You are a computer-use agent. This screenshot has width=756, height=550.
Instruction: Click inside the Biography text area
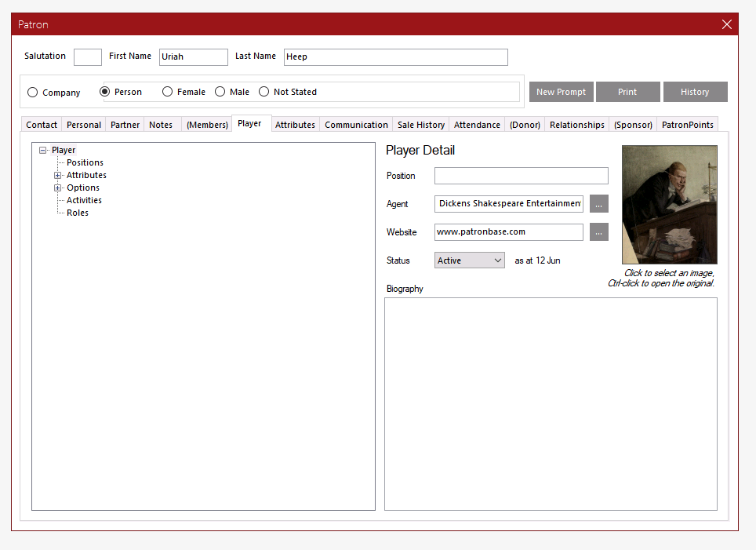click(x=551, y=404)
